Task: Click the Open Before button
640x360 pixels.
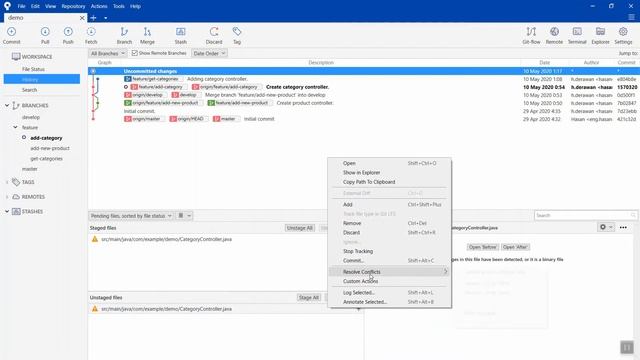Action: 482,247
